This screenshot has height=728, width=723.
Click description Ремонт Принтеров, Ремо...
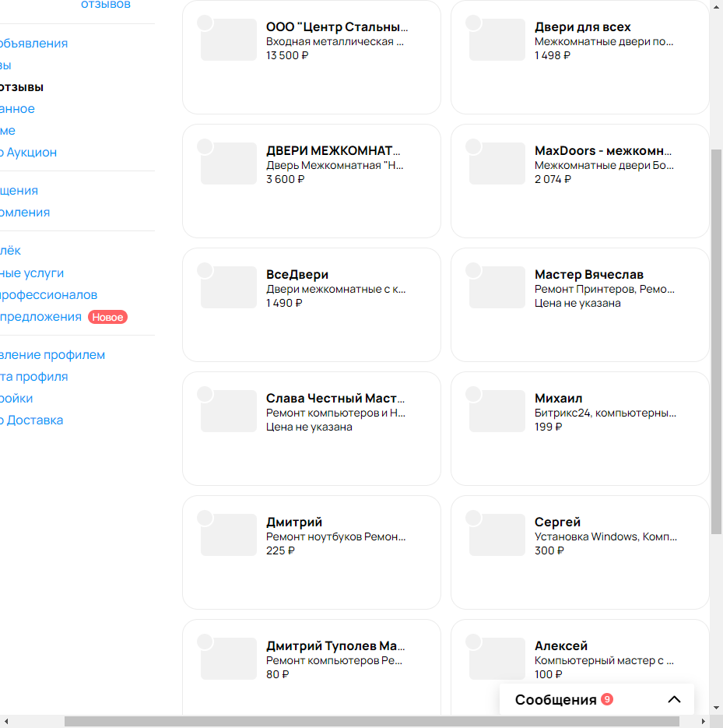point(604,289)
